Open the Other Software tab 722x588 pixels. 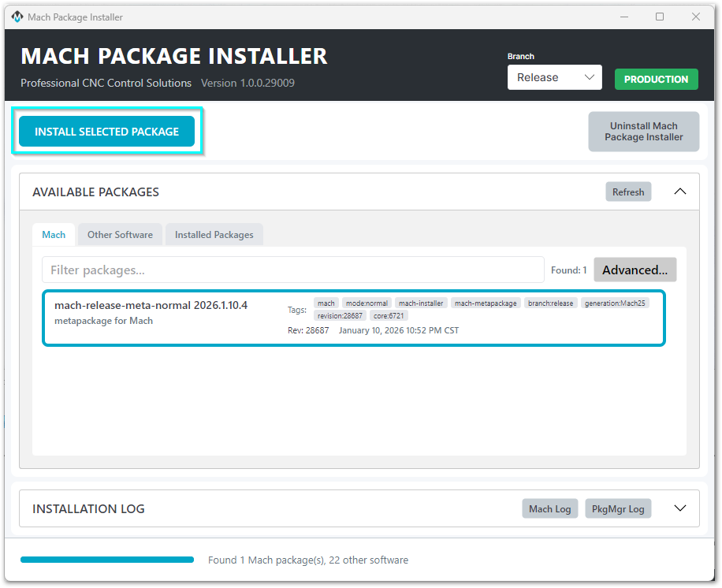pos(120,234)
